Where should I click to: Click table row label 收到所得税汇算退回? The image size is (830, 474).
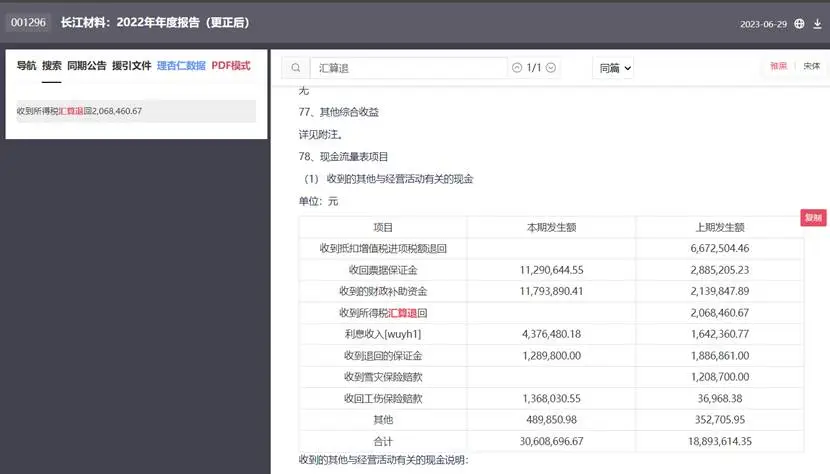point(383,313)
